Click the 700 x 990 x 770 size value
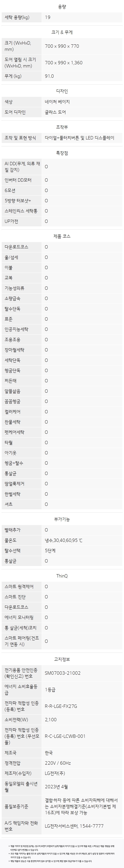Screen dimensions: 124x868 (62, 46)
